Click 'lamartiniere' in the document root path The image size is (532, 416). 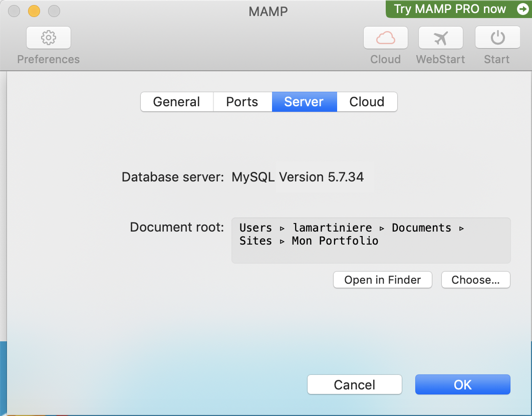point(332,228)
